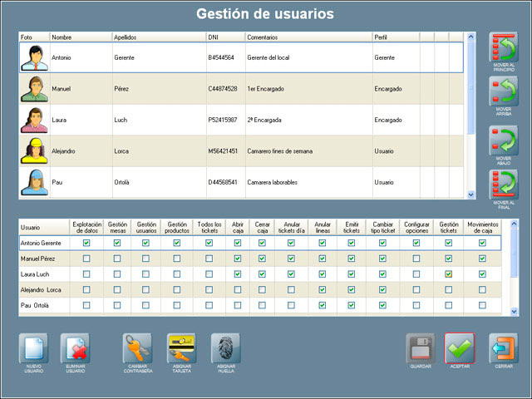
Task: Click Mover Abajo icon
Action: [503, 140]
